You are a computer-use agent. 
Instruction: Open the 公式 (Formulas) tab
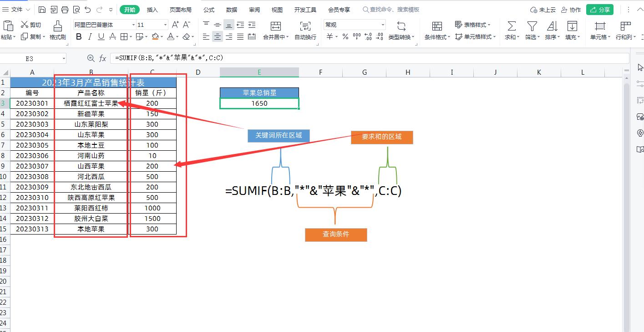pos(209,10)
